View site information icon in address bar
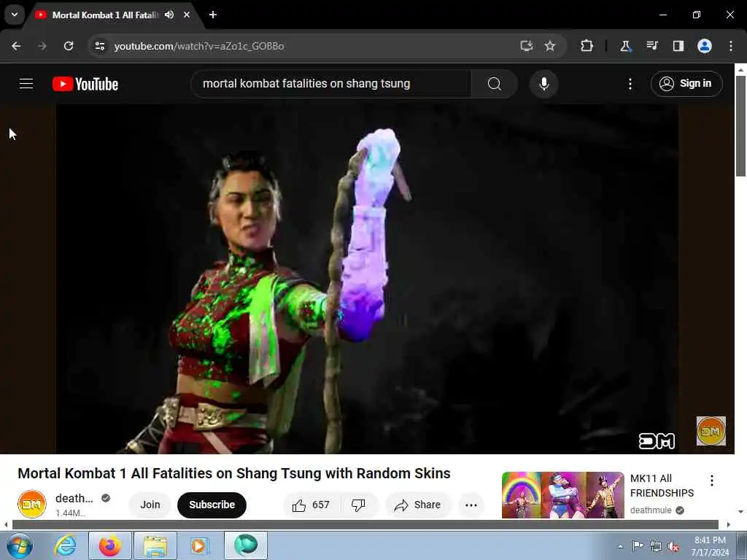The height and width of the screenshot is (560, 747). 99,46
